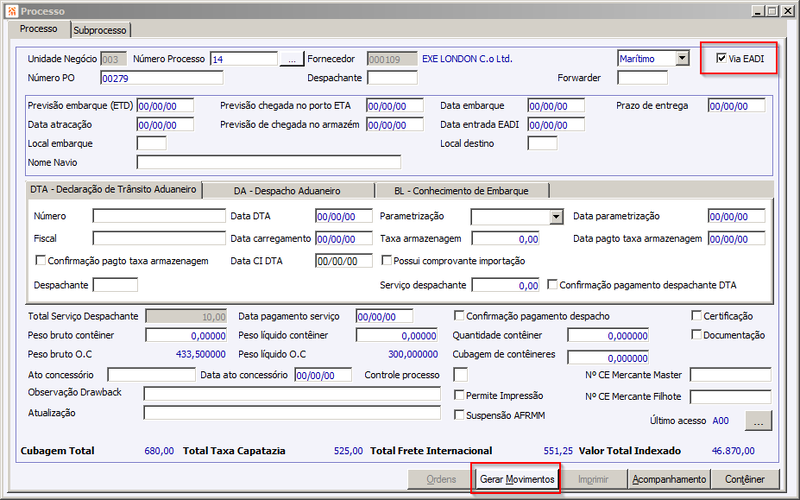Viewport: 800px width, 500px height.
Task: Focus the Taxa armazenagem value field
Action: 506,239
